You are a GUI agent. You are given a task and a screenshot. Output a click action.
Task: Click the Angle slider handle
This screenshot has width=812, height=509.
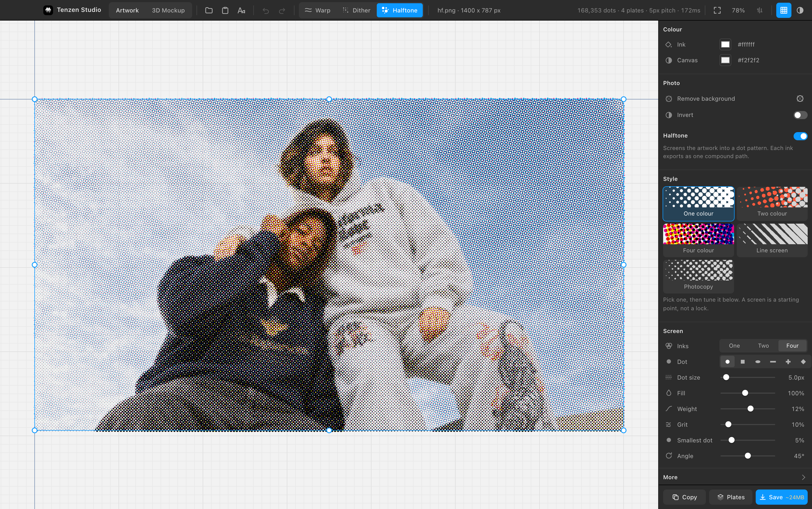pos(748,456)
